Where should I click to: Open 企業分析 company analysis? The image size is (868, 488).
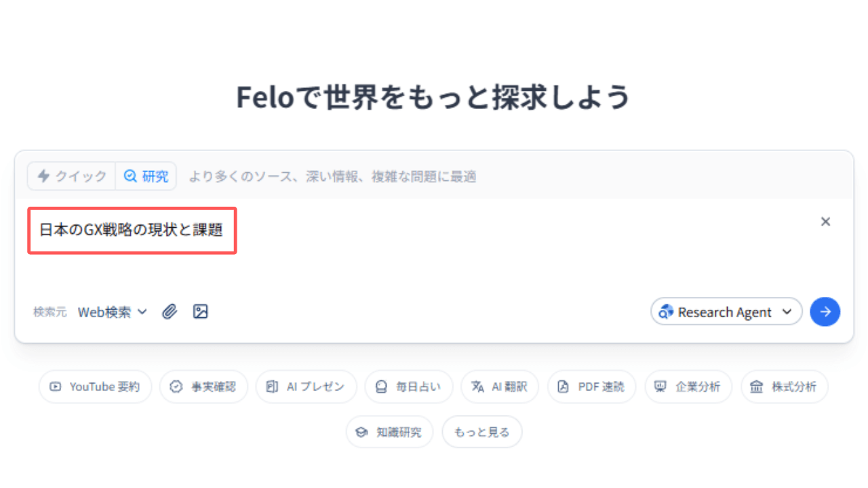pos(688,387)
